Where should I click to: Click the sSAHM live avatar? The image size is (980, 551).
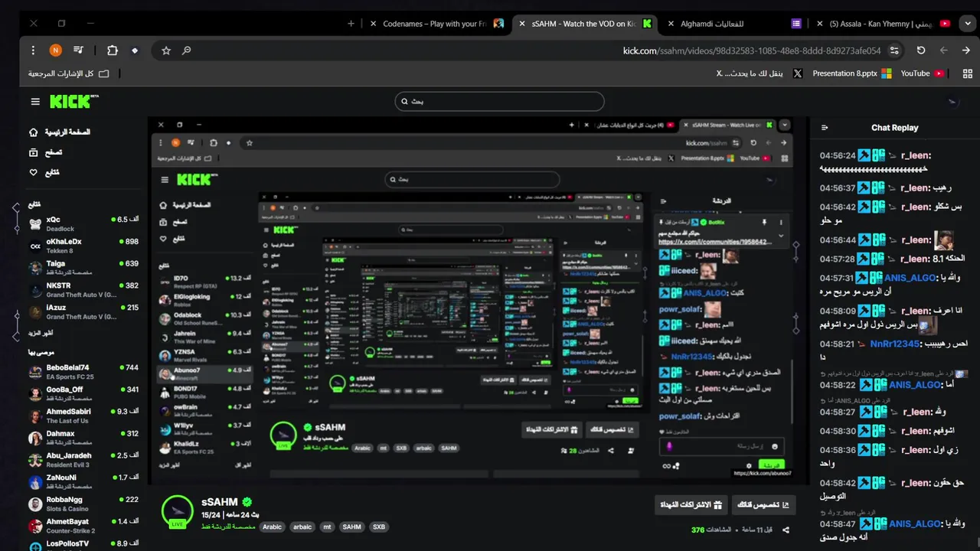177,511
